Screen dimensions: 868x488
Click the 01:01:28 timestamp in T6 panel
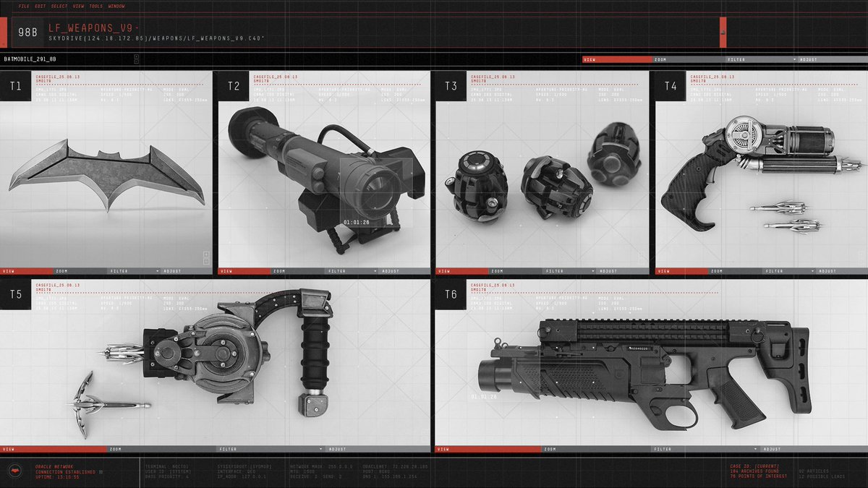click(483, 396)
